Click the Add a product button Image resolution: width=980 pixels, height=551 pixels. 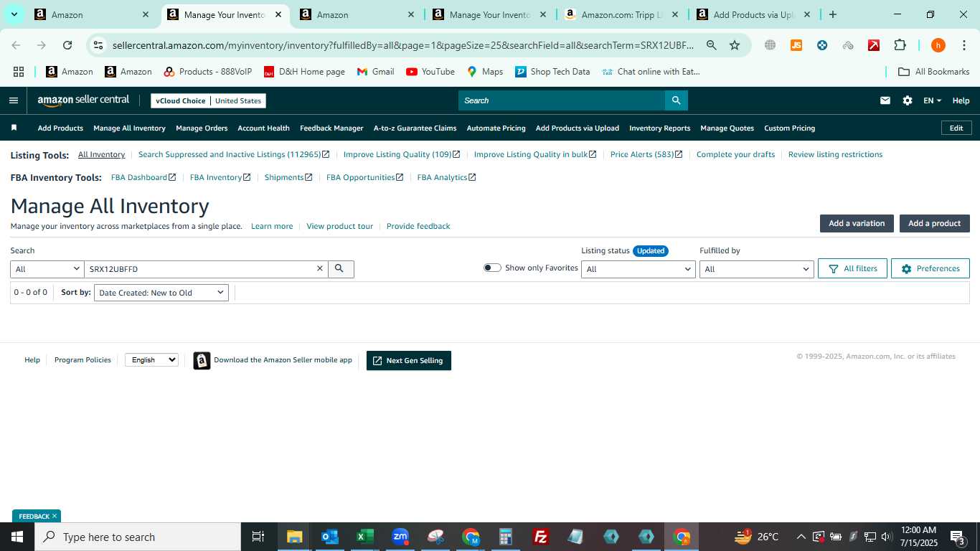(934, 223)
